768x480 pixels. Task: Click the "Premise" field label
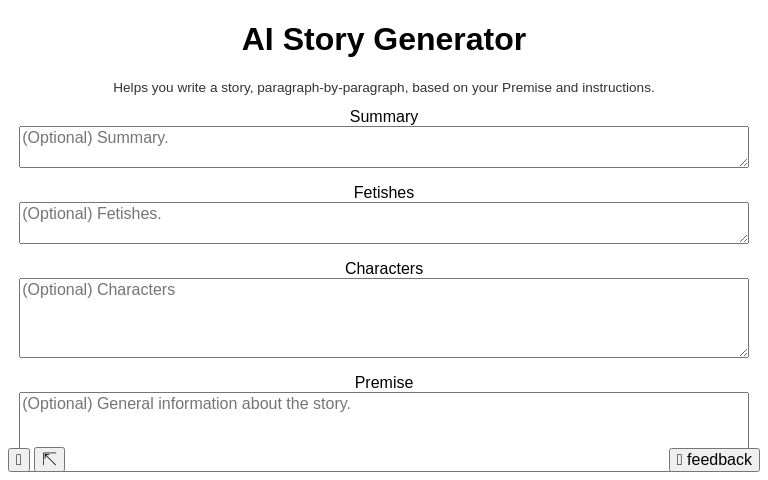coord(384,383)
